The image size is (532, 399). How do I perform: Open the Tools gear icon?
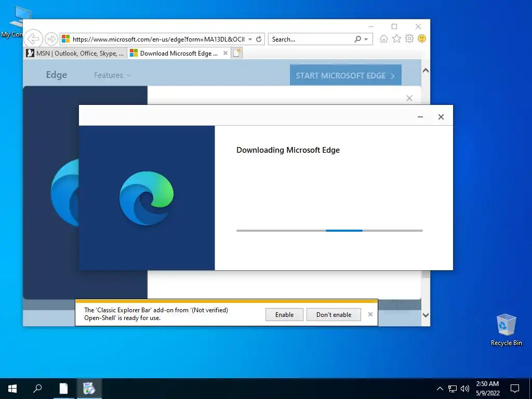(x=409, y=38)
